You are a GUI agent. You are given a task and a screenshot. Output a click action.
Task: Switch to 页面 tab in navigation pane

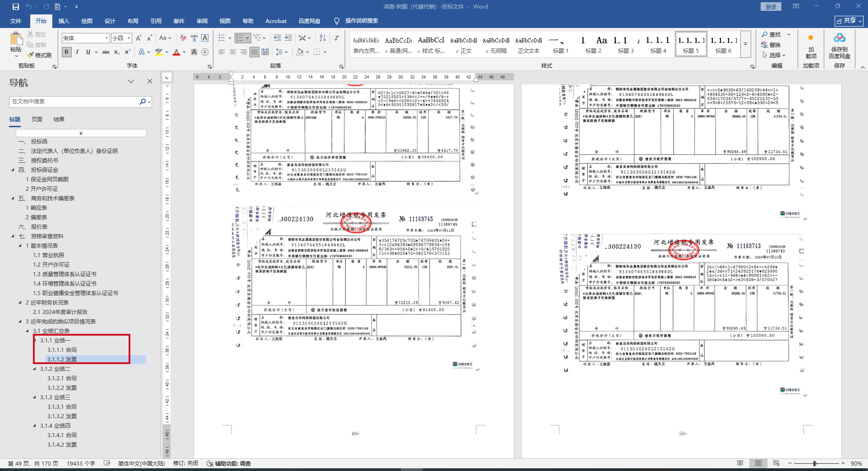[x=37, y=120]
